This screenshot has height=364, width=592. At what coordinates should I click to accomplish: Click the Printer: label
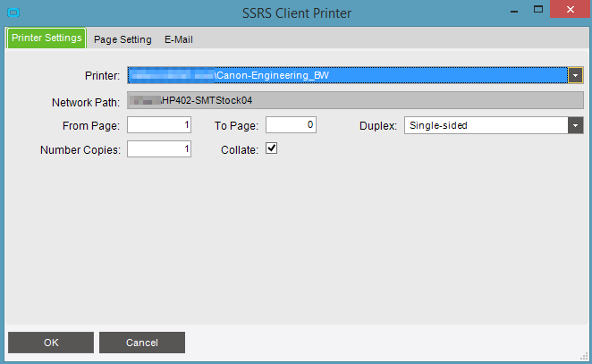(102, 76)
